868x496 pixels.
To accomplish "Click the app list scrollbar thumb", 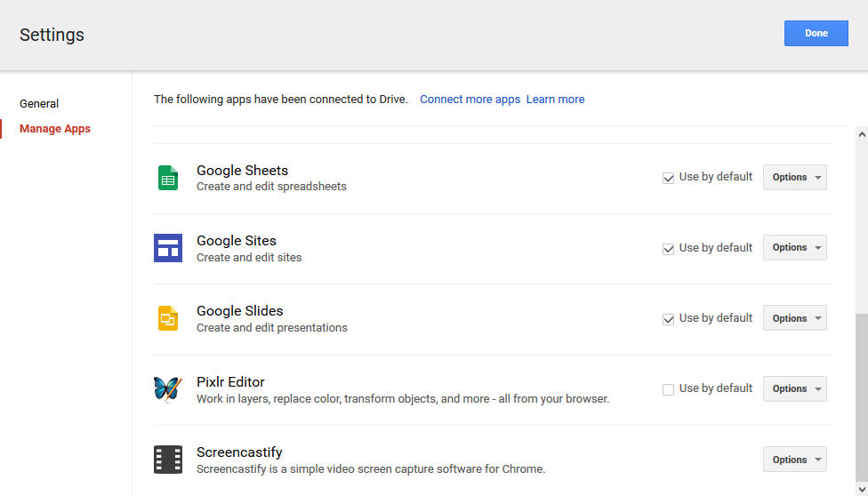I will point(862,397).
